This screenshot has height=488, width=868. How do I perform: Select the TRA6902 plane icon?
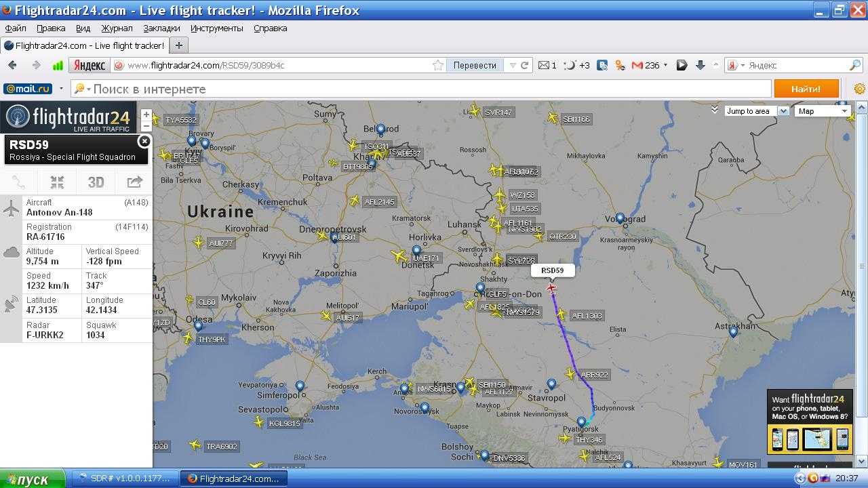pyautogui.click(x=195, y=445)
